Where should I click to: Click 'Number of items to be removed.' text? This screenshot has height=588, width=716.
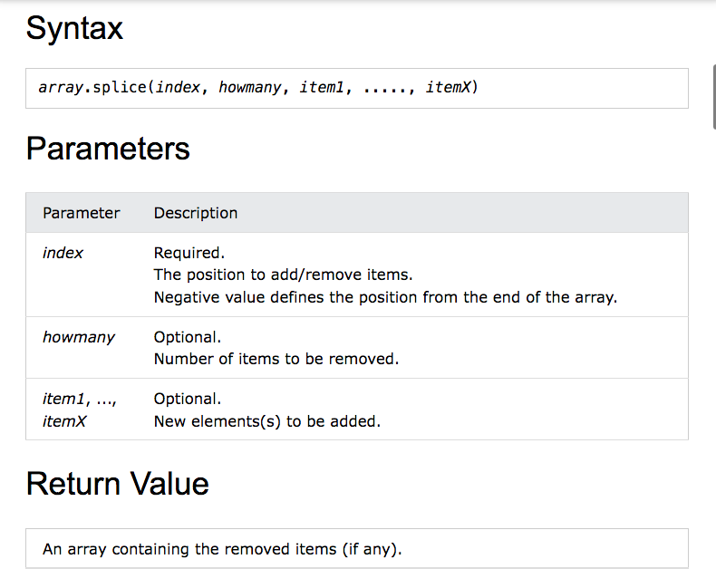tap(276, 360)
